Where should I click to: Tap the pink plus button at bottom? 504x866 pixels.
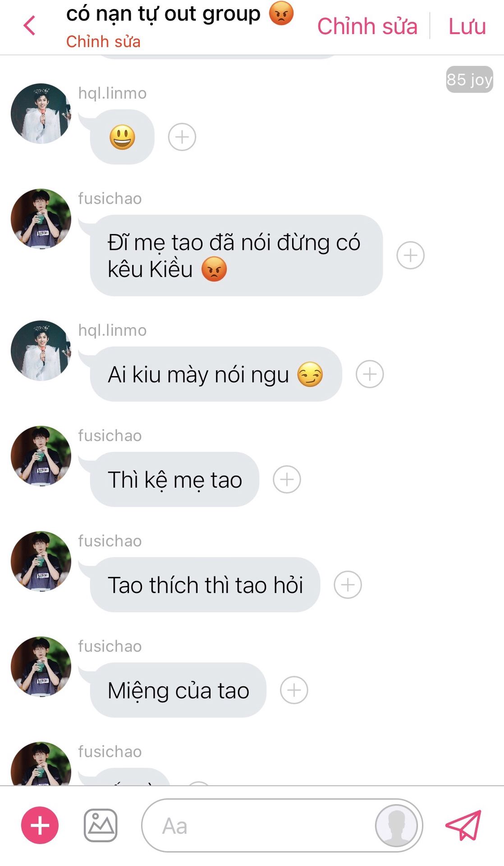coord(40,825)
